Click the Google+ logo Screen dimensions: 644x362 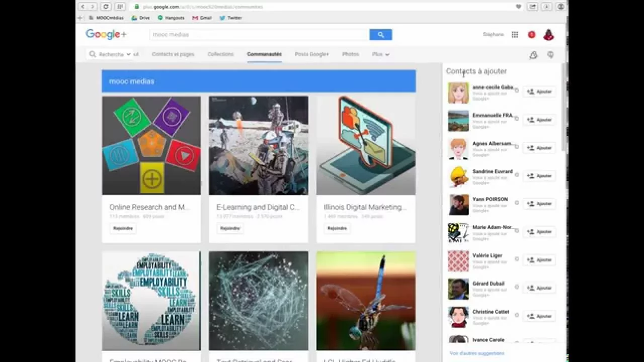click(106, 34)
